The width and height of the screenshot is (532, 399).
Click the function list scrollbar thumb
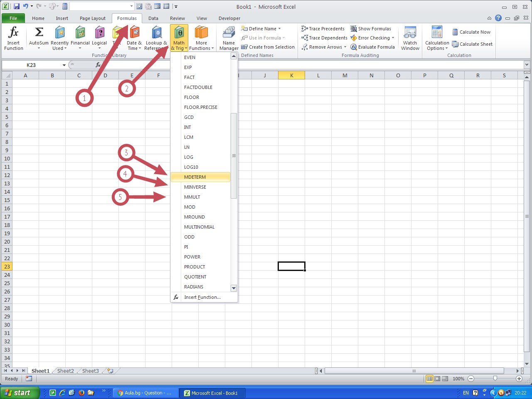pos(234,156)
